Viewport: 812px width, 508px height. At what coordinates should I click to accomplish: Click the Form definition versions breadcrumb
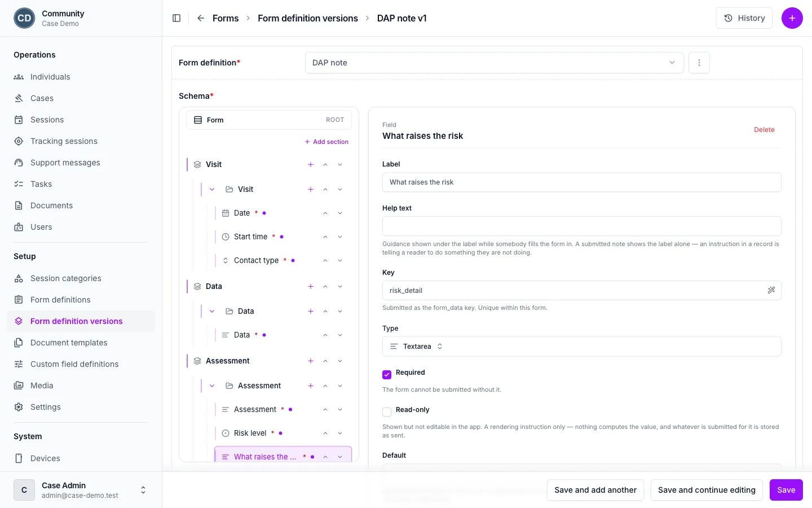308,18
